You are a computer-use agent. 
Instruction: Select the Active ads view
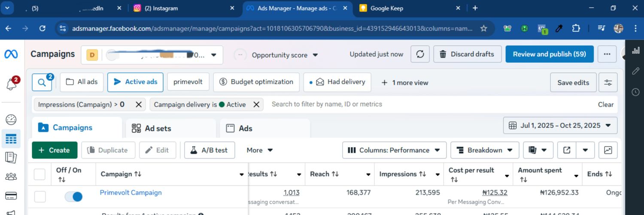coord(135,82)
